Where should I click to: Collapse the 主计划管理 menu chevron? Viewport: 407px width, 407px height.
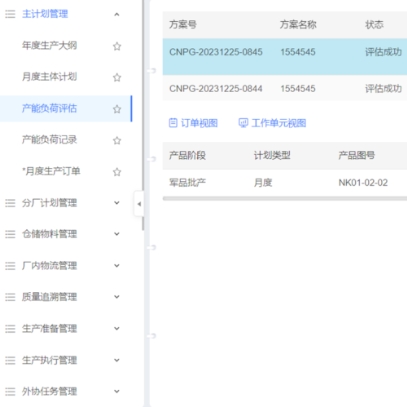pyautogui.click(x=117, y=14)
